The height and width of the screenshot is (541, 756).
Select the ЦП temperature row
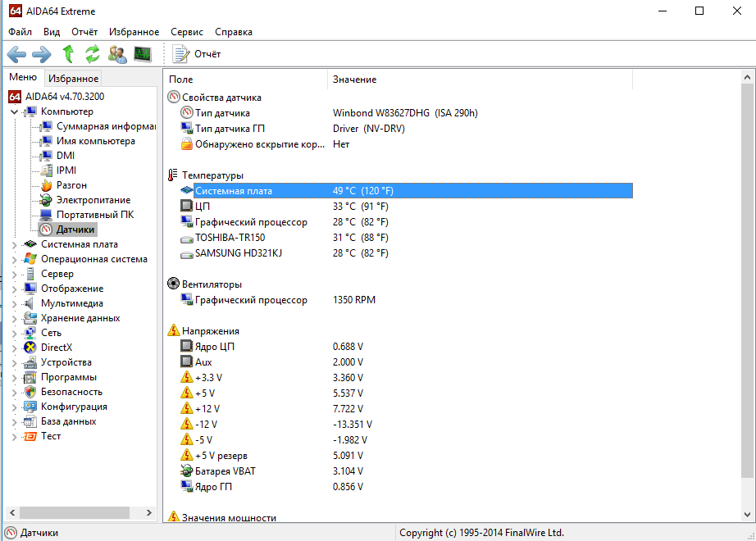tap(406, 207)
